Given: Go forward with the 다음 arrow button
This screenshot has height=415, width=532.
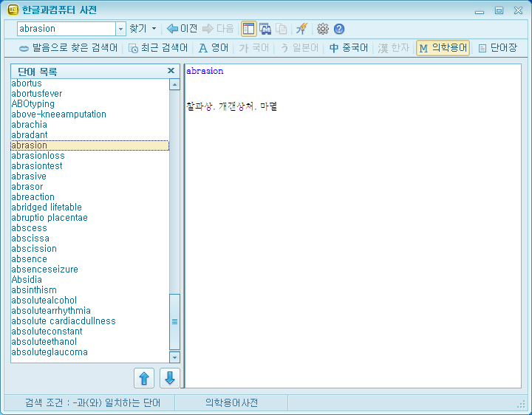Looking at the screenshot, I should click(218, 29).
